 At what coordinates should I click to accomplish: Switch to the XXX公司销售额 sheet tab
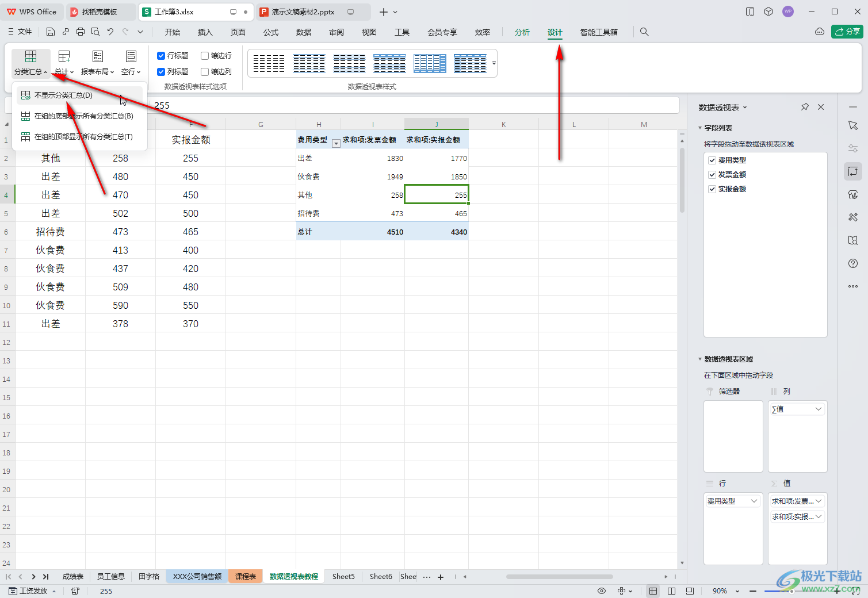click(197, 576)
